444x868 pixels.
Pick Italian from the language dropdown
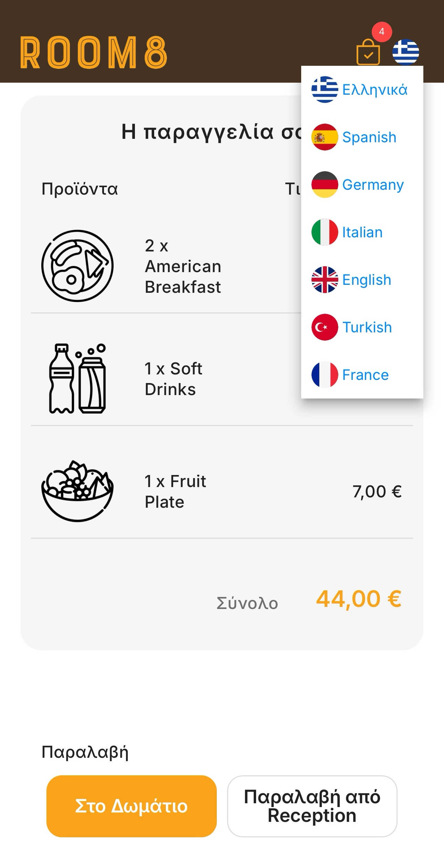(x=362, y=232)
